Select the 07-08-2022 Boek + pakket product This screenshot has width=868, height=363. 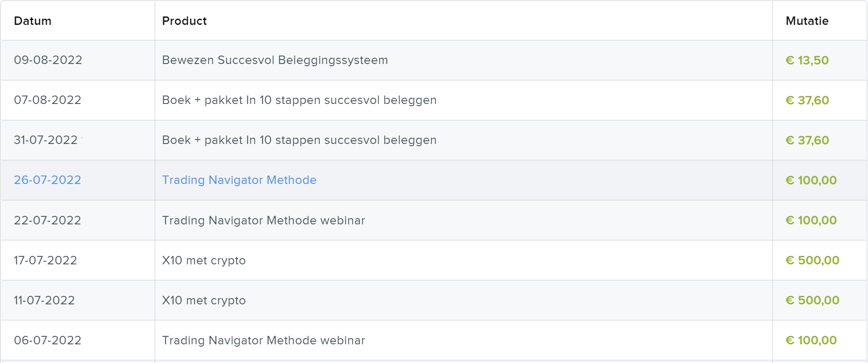click(299, 100)
